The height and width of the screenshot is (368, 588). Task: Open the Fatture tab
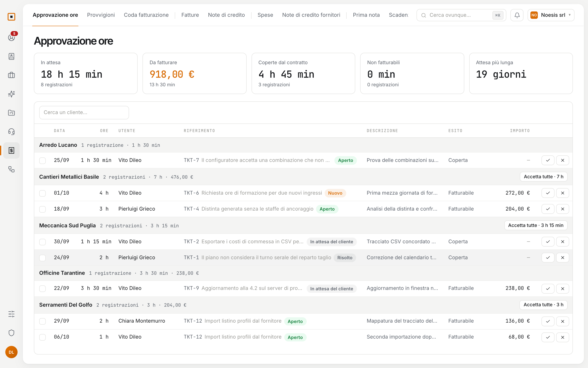coord(190,15)
